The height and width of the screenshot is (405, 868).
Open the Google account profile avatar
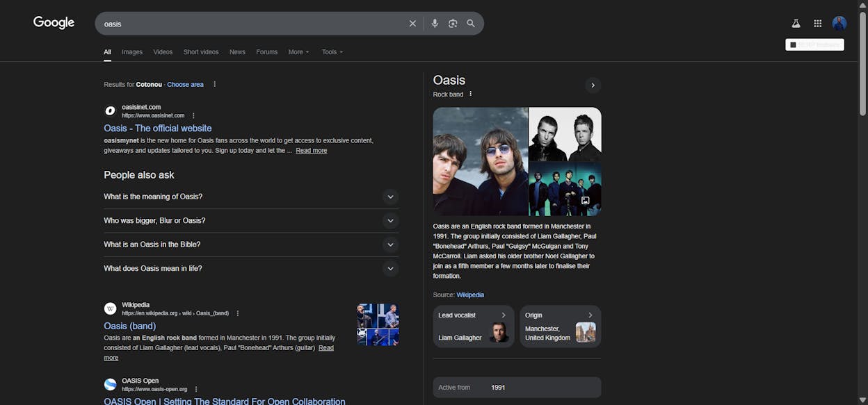[839, 24]
